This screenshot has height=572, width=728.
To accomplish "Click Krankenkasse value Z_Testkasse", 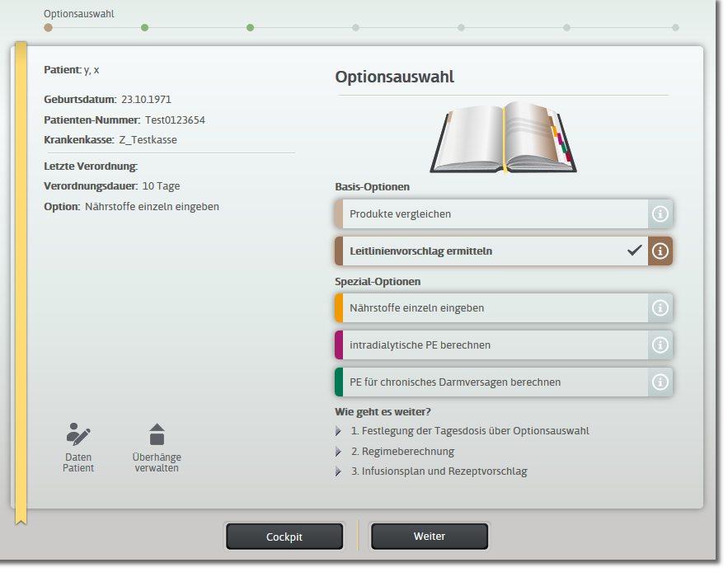I will pos(148,140).
